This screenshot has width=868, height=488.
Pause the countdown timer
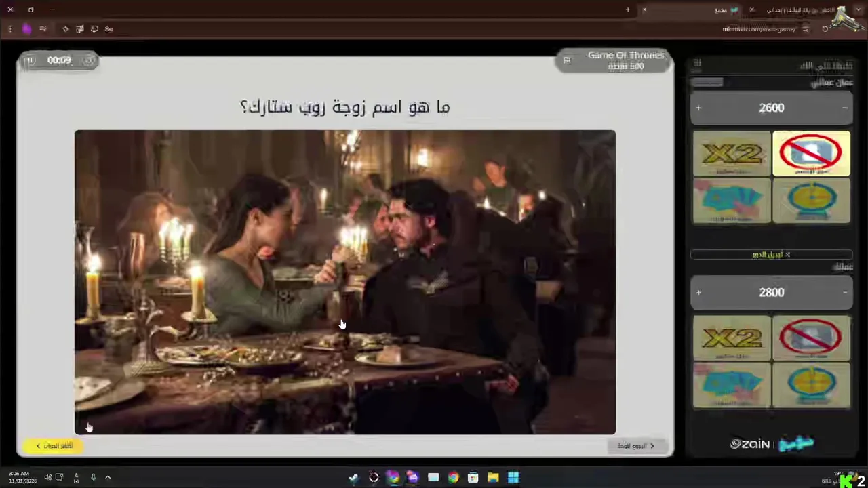click(29, 60)
